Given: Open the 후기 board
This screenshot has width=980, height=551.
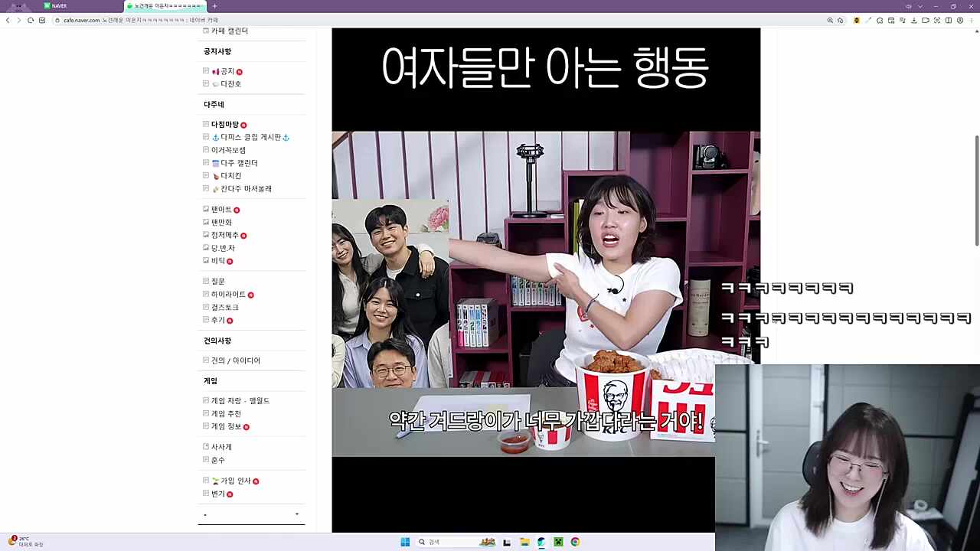Looking at the screenshot, I should click(218, 320).
